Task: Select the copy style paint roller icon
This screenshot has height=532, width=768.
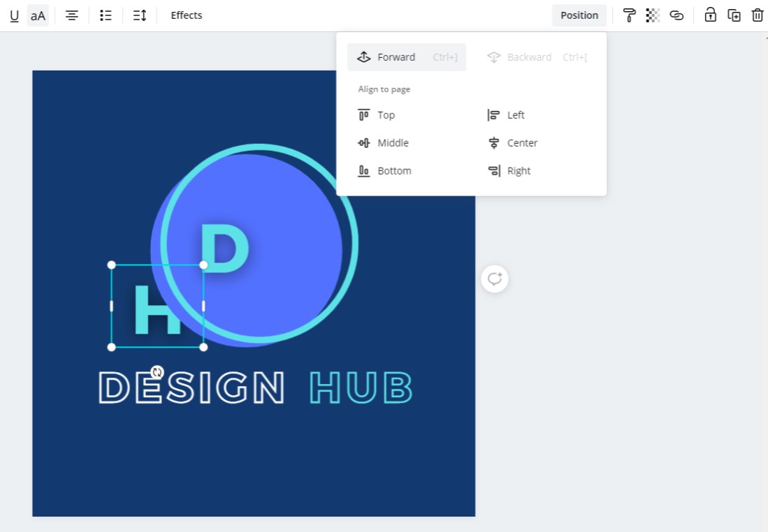Action: click(629, 15)
